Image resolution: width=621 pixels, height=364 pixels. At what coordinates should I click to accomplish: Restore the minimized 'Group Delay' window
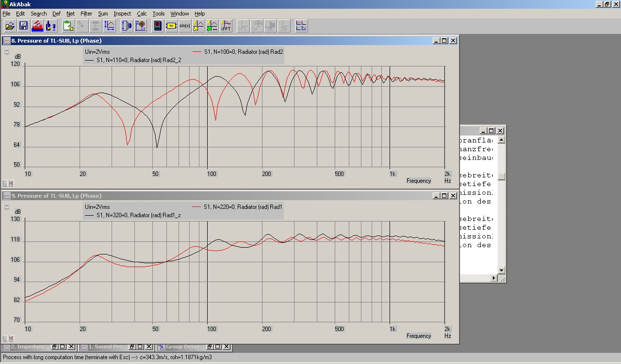tap(210, 347)
